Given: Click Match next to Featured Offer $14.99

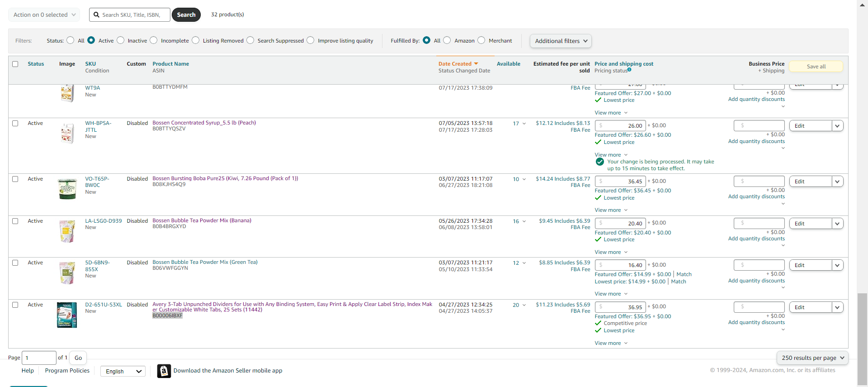Looking at the screenshot, I should click(x=684, y=274).
